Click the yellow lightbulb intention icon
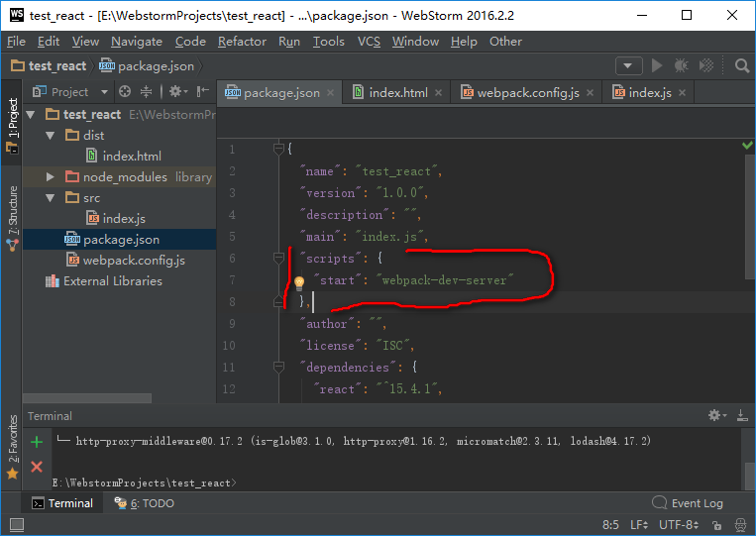Screen dimensions: 756x536 299,281
